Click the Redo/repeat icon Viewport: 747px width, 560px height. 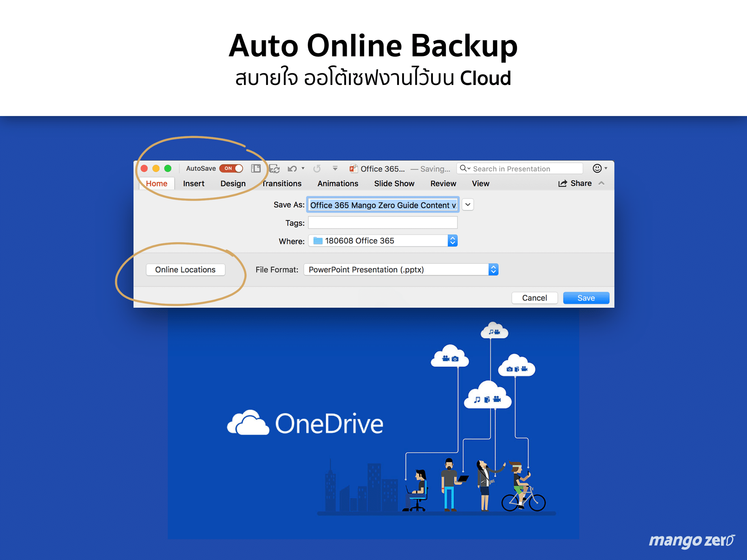(x=317, y=168)
